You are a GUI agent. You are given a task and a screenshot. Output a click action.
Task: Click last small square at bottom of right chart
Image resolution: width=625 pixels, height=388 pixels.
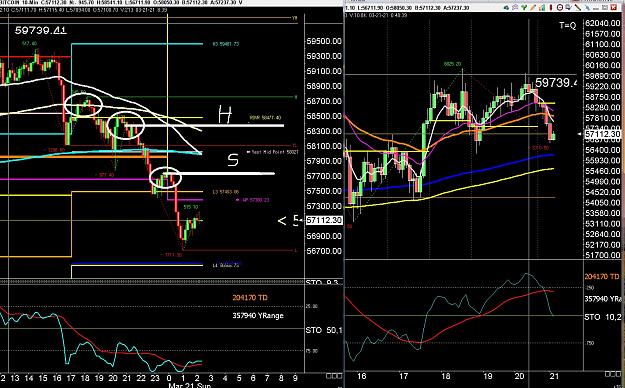(619, 374)
